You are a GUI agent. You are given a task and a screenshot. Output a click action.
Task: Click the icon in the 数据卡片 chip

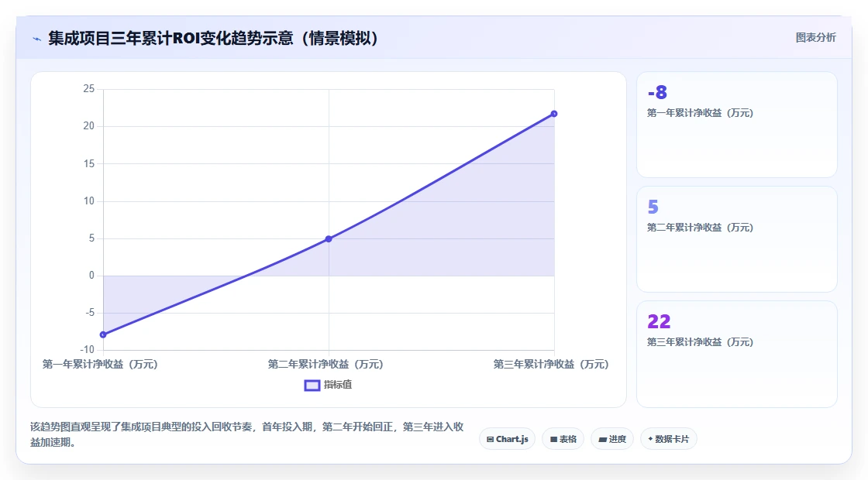point(650,439)
